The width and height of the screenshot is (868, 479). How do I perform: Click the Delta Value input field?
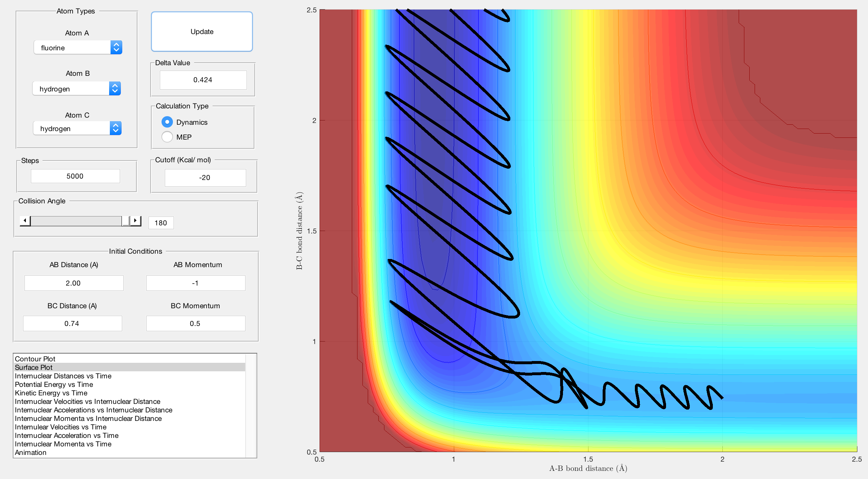(x=203, y=80)
